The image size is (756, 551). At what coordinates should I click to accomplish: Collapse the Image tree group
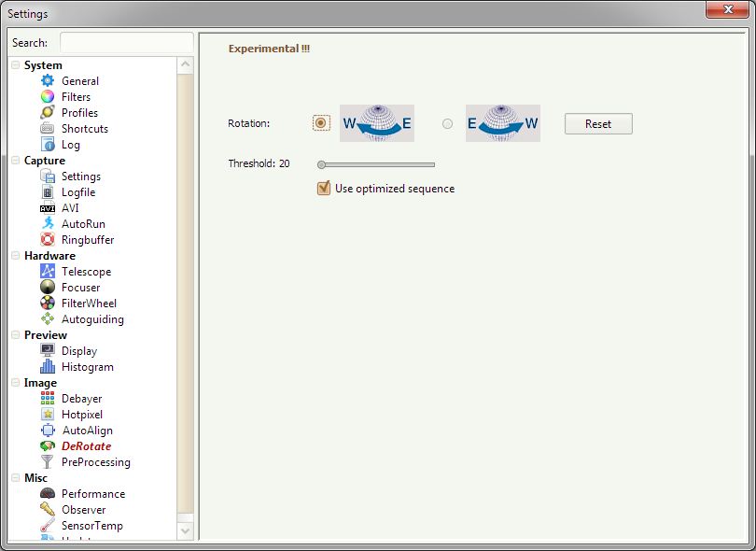click(x=16, y=382)
